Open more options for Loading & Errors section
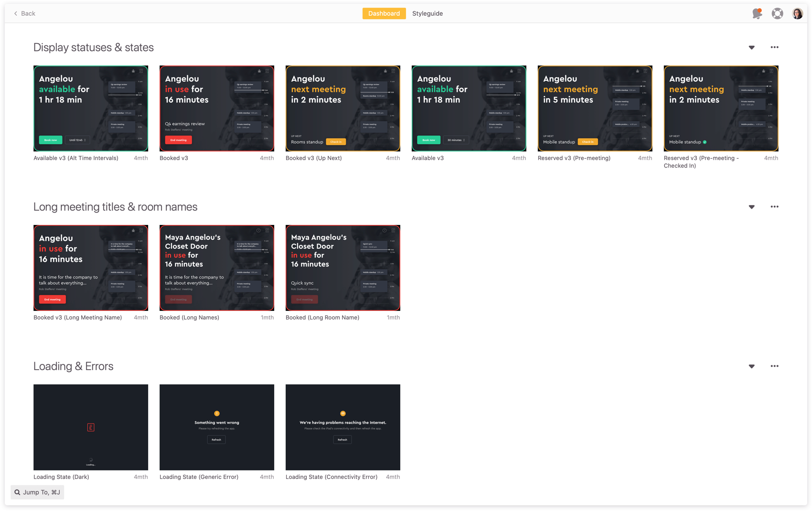The height and width of the screenshot is (511, 812). pos(775,366)
